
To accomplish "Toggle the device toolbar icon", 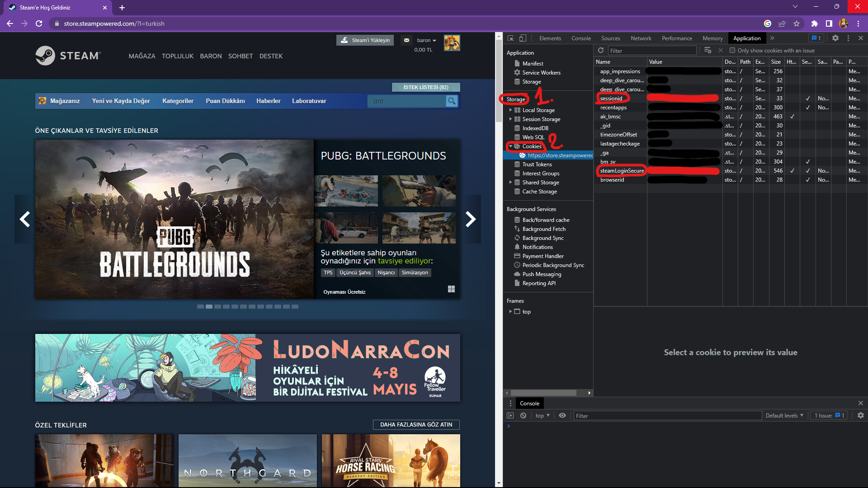I will click(x=523, y=38).
